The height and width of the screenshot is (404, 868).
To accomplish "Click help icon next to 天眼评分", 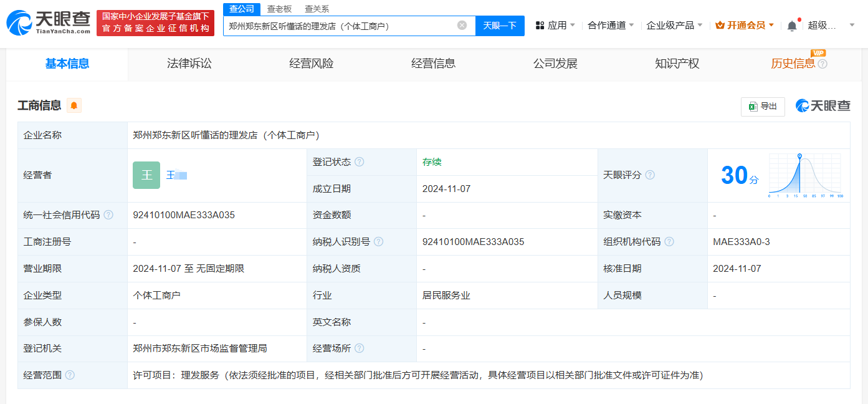I will tap(650, 175).
